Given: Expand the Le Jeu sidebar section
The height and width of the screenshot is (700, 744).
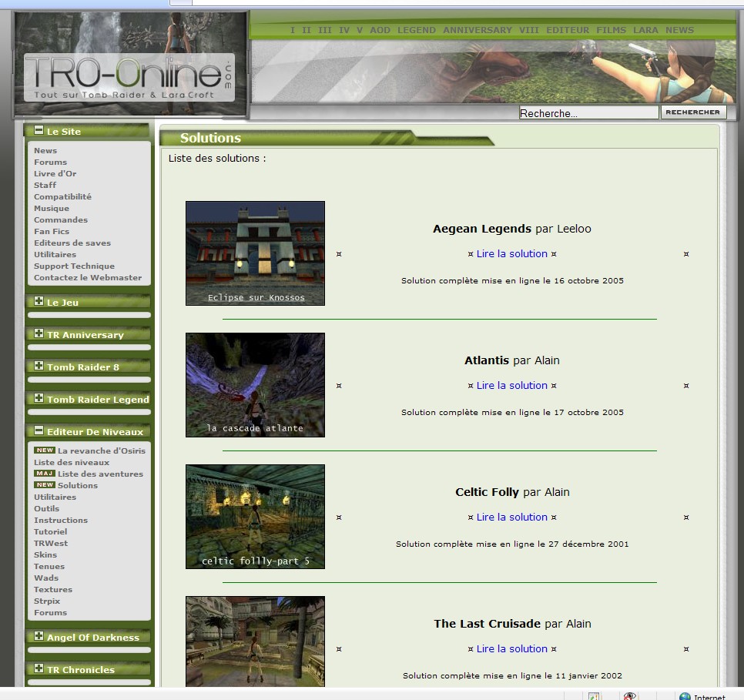Looking at the screenshot, I should pyautogui.click(x=39, y=301).
